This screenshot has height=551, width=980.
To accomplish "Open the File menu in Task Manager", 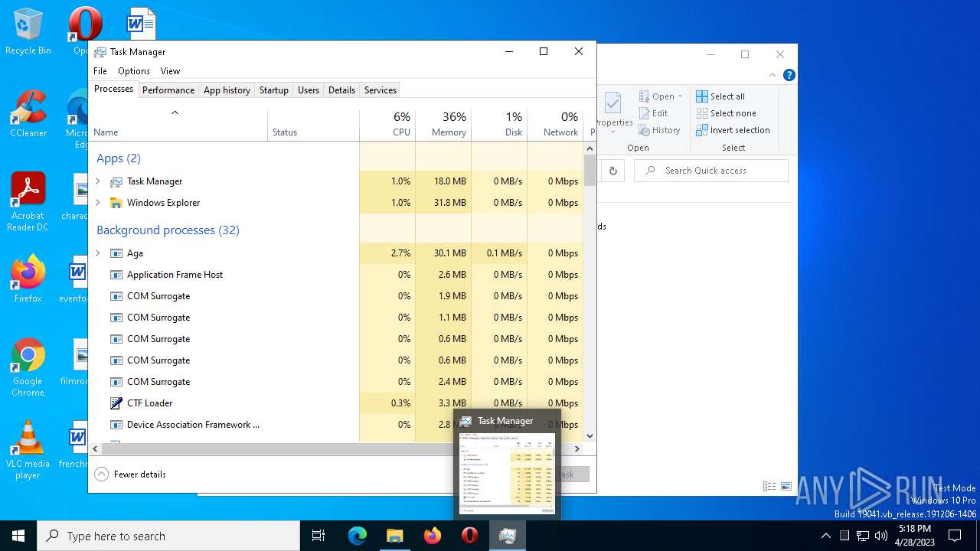I will coord(100,71).
